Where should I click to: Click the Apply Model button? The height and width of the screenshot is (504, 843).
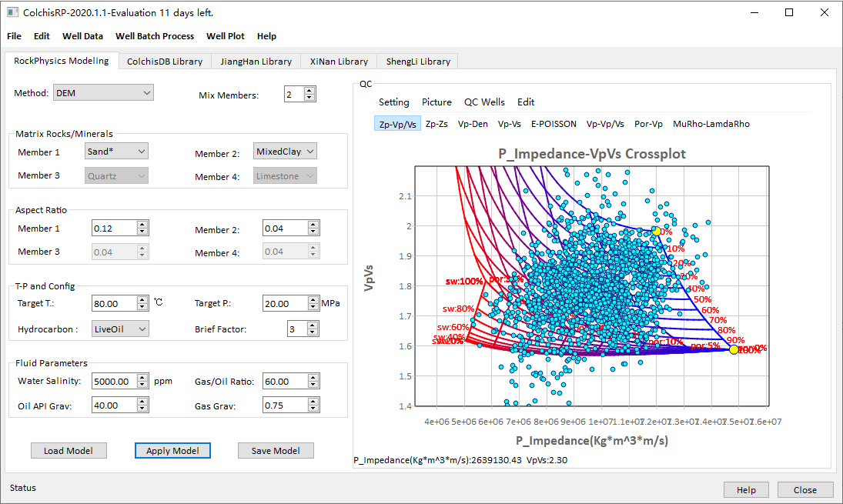[172, 451]
